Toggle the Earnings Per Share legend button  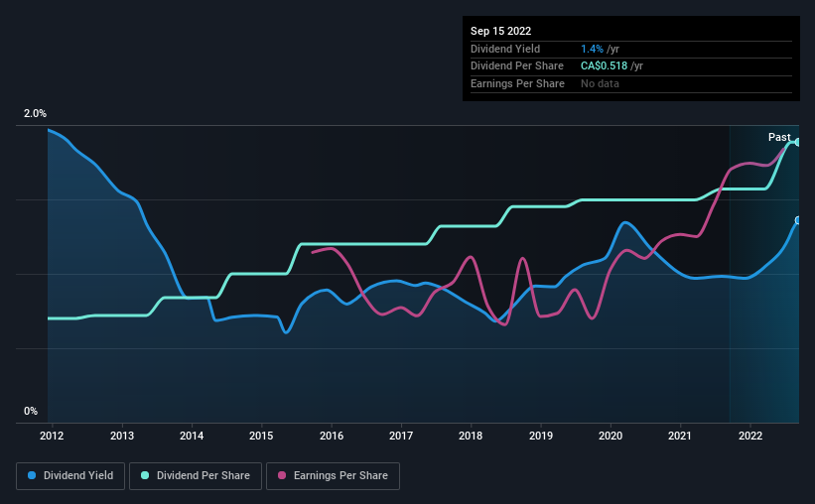pos(333,476)
